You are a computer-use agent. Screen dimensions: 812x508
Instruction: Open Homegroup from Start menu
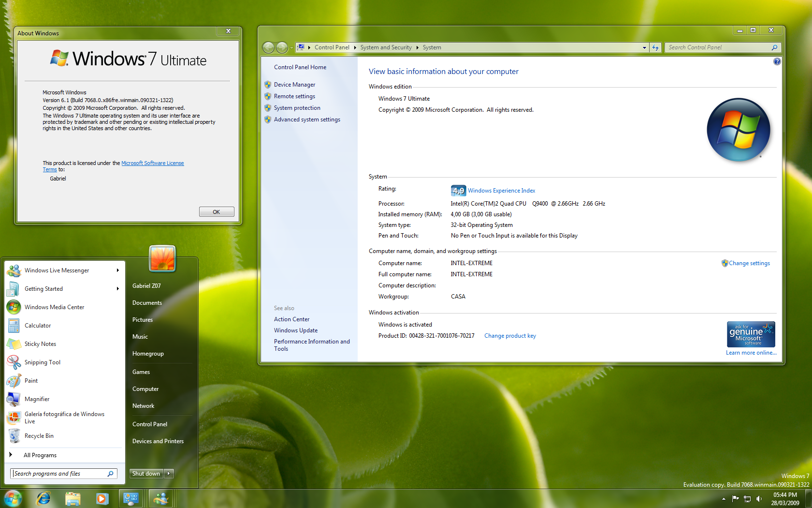click(148, 354)
